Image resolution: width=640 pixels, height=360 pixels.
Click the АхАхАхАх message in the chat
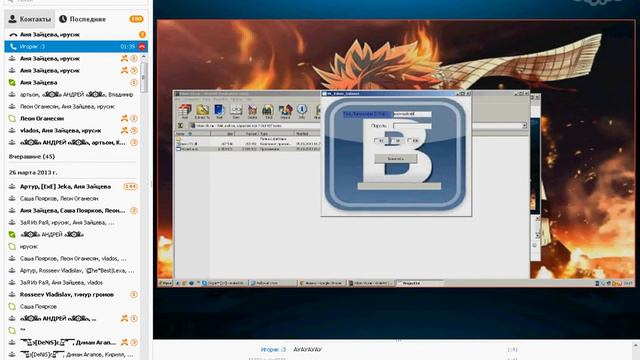tap(307, 350)
